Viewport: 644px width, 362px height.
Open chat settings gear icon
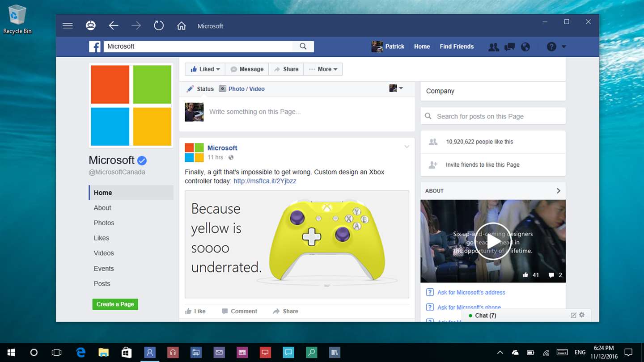coord(582,315)
